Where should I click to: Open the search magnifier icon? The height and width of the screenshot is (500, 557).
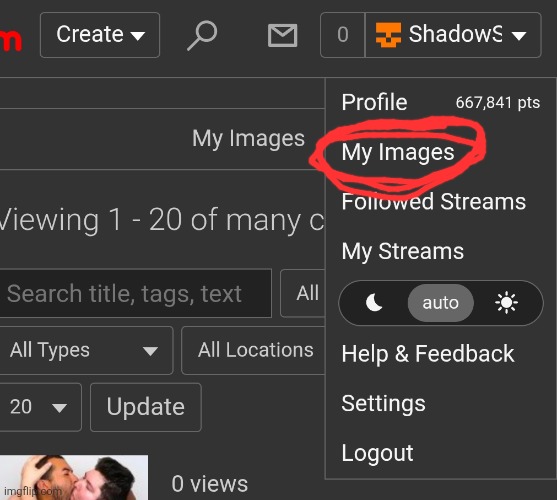click(x=202, y=35)
